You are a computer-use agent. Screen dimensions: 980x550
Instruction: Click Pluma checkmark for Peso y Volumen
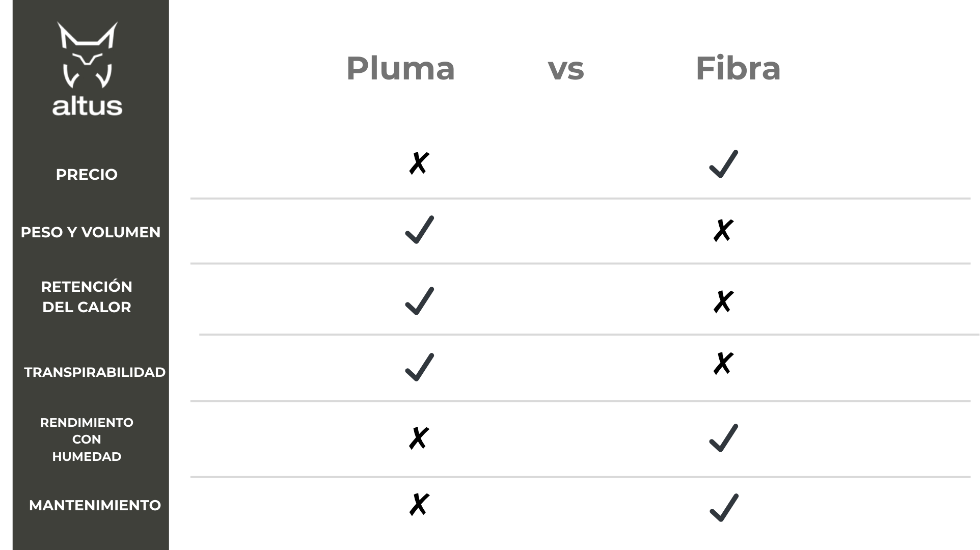[x=419, y=230]
